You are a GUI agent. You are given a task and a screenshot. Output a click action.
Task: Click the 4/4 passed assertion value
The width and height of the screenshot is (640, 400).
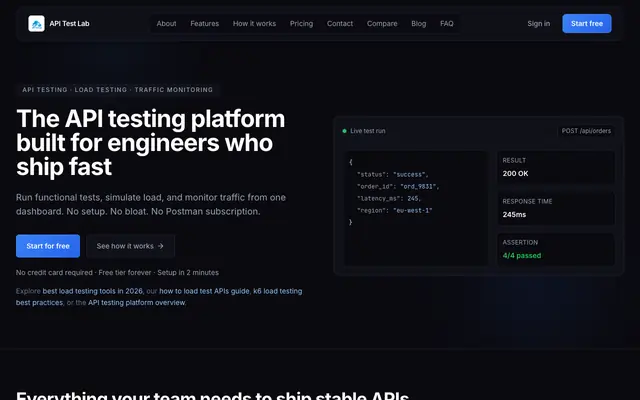(x=522, y=256)
